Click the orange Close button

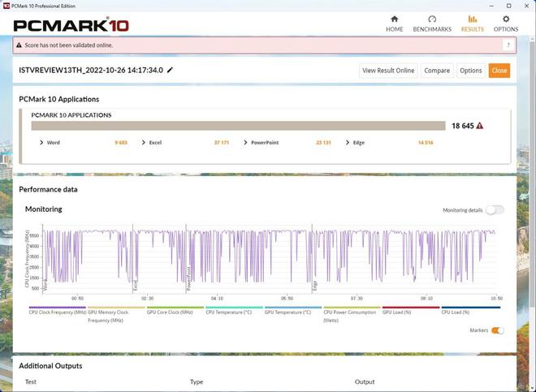point(499,71)
